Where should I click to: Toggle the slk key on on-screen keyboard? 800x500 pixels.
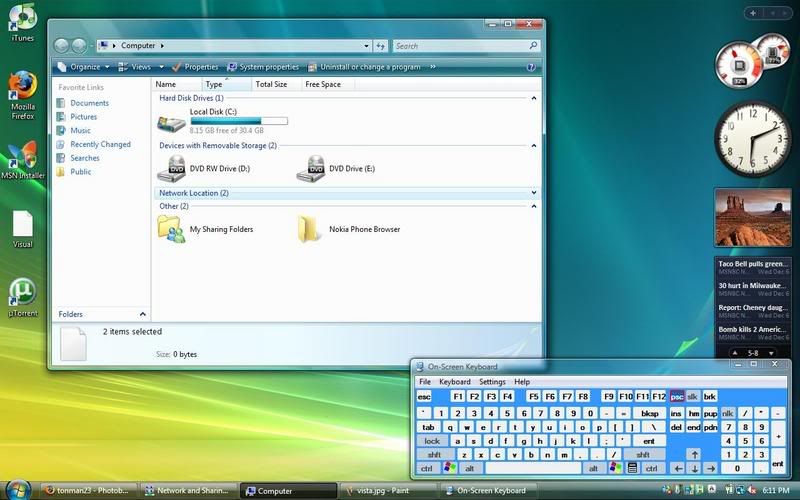[692, 396]
